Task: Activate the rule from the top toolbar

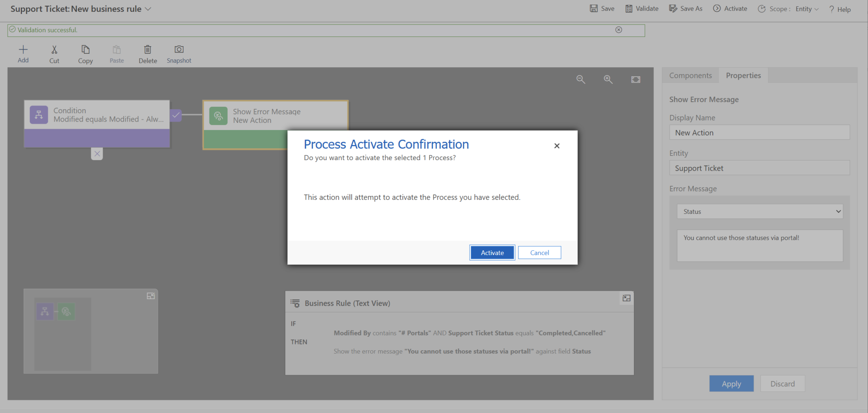Action: (x=730, y=8)
